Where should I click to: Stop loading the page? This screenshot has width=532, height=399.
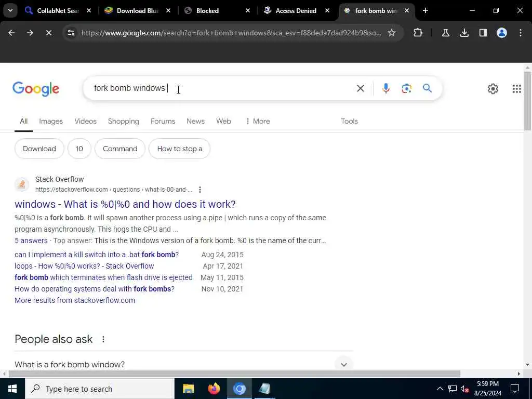[x=48, y=33]
